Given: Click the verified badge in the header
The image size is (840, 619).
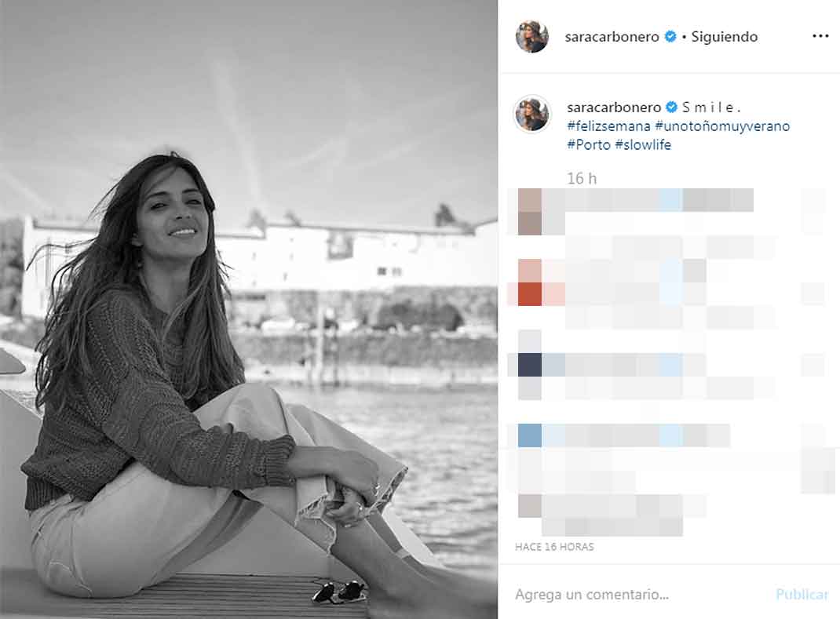Looking at the screenshot, I should tap(670, 36).
